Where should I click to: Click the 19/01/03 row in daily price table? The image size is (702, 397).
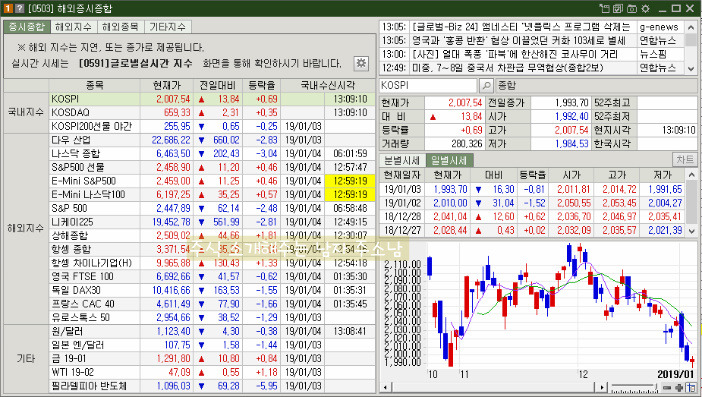tap(533, 189)
